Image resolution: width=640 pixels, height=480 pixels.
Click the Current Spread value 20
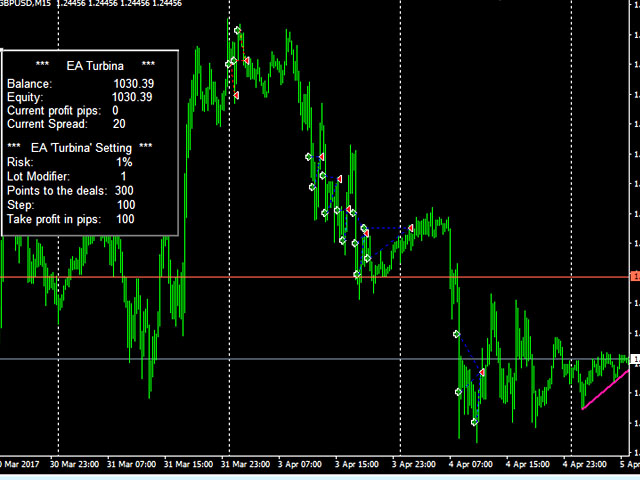[x=119, y=124]
